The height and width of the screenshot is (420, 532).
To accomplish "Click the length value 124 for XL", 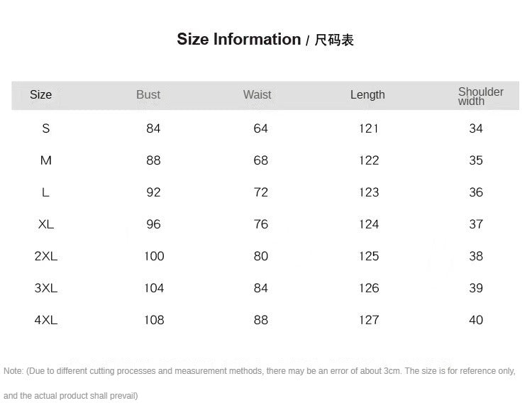I will pyautogui.click(x=369, y=224).
